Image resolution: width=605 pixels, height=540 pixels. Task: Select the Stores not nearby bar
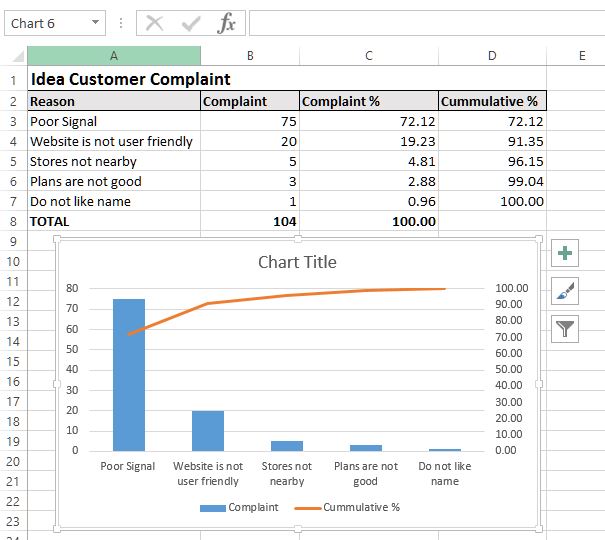point(287,446)
